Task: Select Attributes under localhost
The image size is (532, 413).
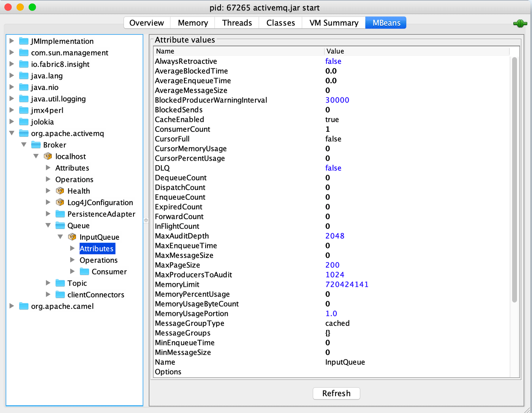Action: (72, 168)
